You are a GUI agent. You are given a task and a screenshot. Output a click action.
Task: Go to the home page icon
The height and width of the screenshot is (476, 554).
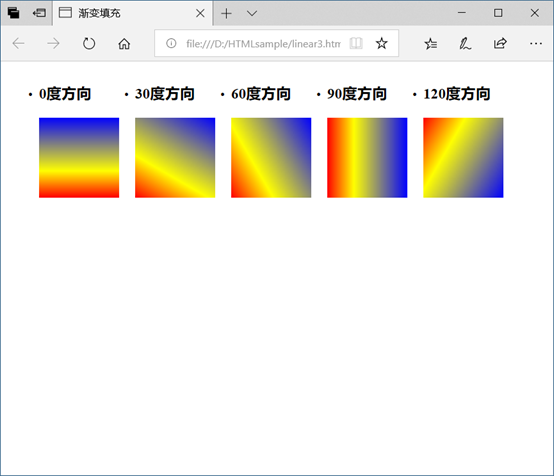pos(124,44)
